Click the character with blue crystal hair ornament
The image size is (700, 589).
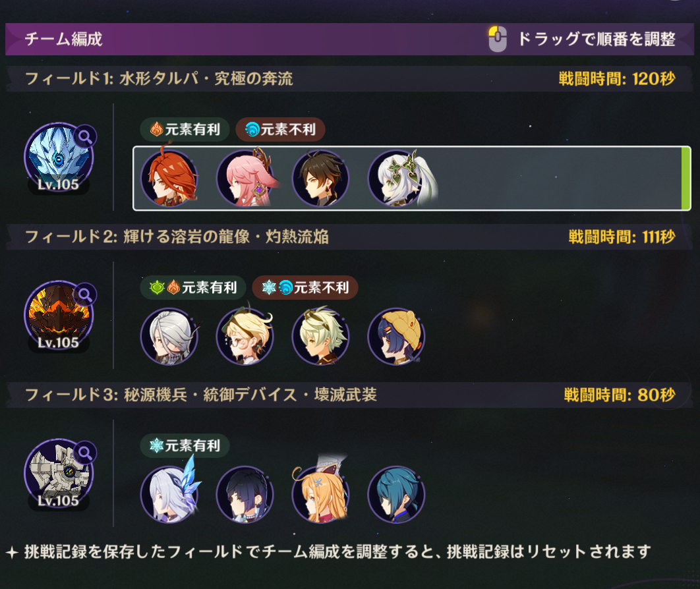(169, 494)
